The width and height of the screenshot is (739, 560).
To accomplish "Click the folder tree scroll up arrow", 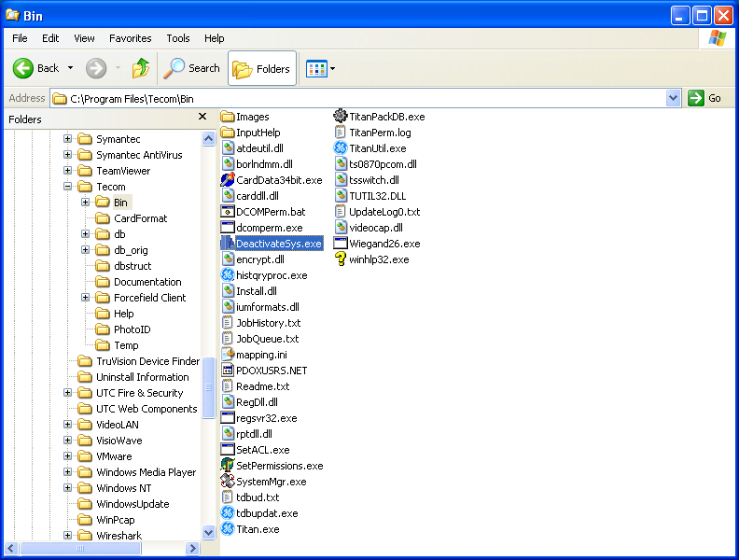I will pyautogui.click(x=208, y=138).
